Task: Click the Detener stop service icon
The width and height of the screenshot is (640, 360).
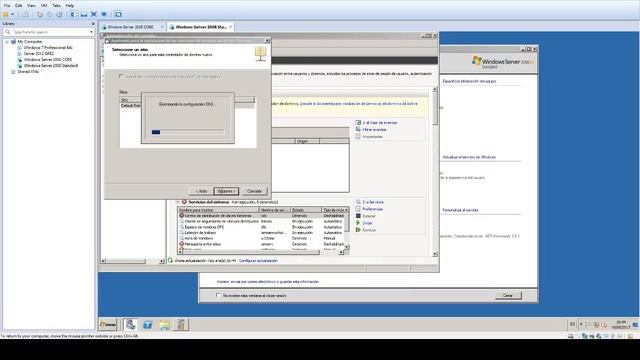Action: [x=358, y=216]
